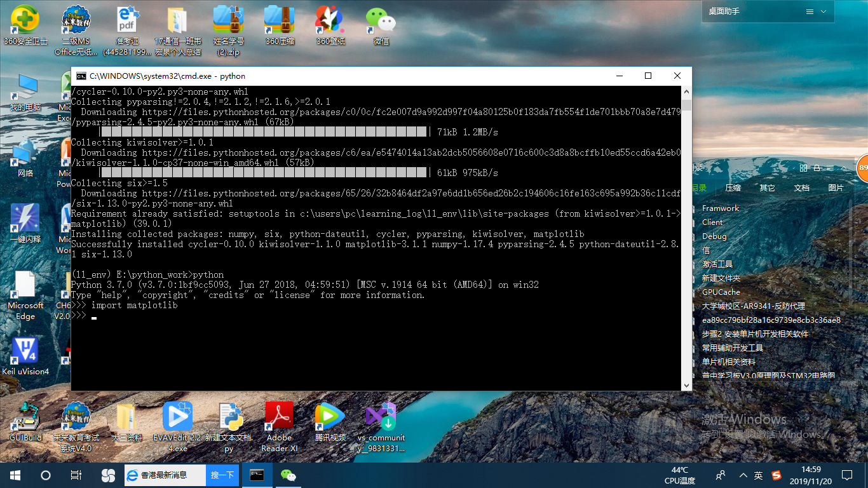Open 单片机相关资料 folder entry
868x488 pixels.
(729, 362)
